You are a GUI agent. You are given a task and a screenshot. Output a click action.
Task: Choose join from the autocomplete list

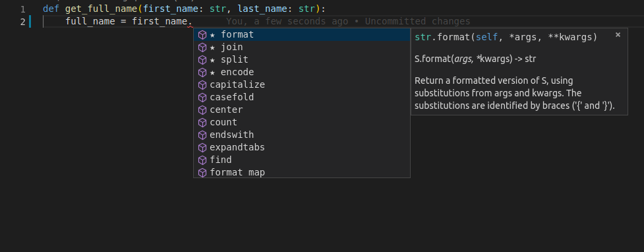(301, 47)
